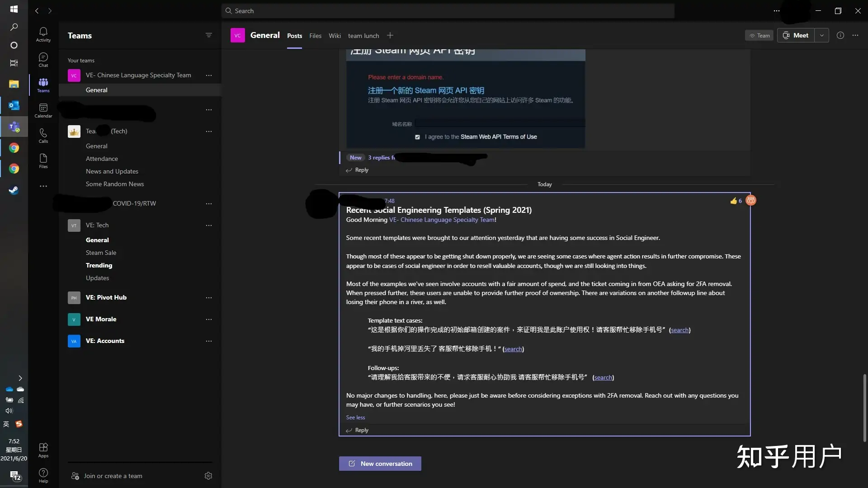Open the Calls phone icon

point(43,136)
